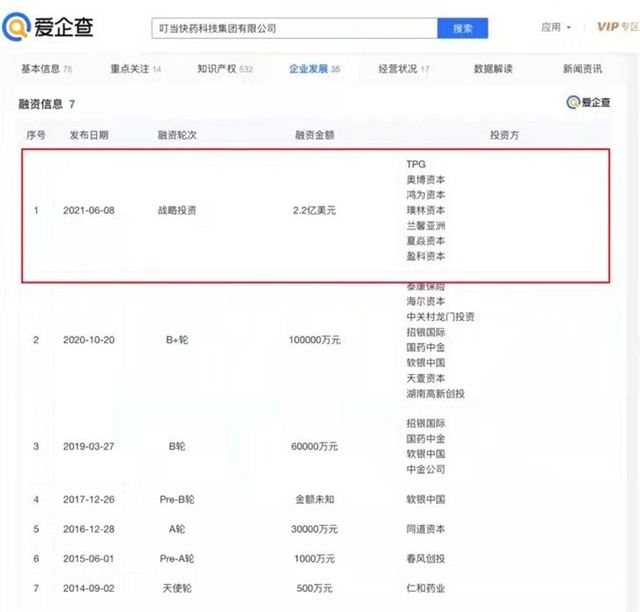The height and width of the screenshot is (612, 640).
Task: Open investor 中金公司
Action: (x=426, y=469)
